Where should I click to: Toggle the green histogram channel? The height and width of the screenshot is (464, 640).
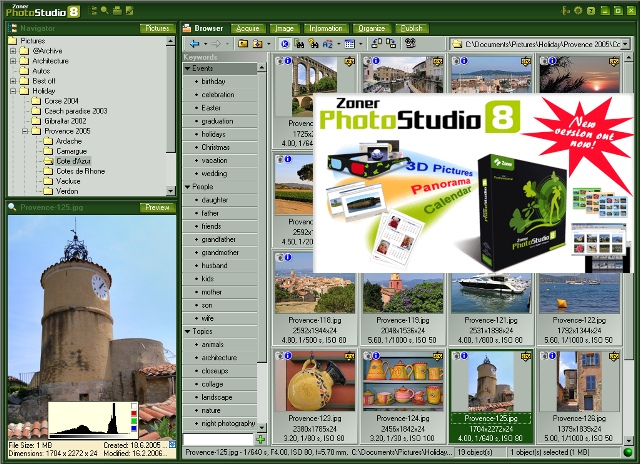(x=134, y=421)
